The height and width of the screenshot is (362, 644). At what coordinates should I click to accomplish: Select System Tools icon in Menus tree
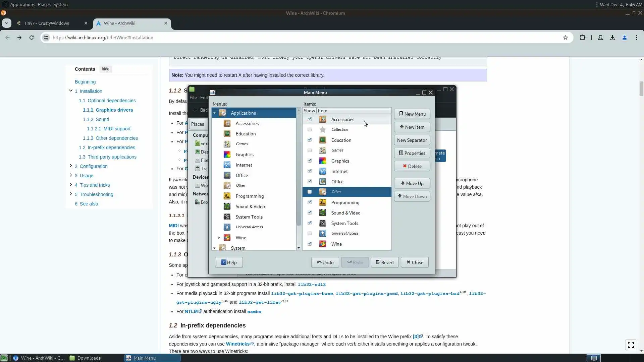coord(227,217)
